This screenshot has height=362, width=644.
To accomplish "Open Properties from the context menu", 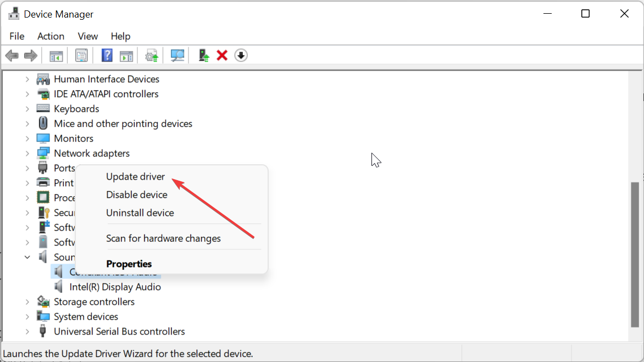I will click(x=129, y=264).
